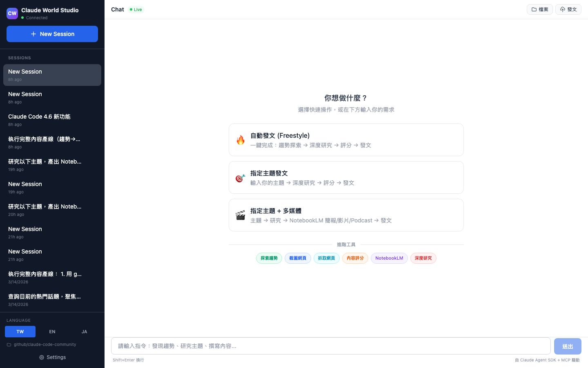The height and width of the screenshot is (368, 588).
Task: Click the Claude World Studio title
Action: pyautogui.click(x=50, y=10)
